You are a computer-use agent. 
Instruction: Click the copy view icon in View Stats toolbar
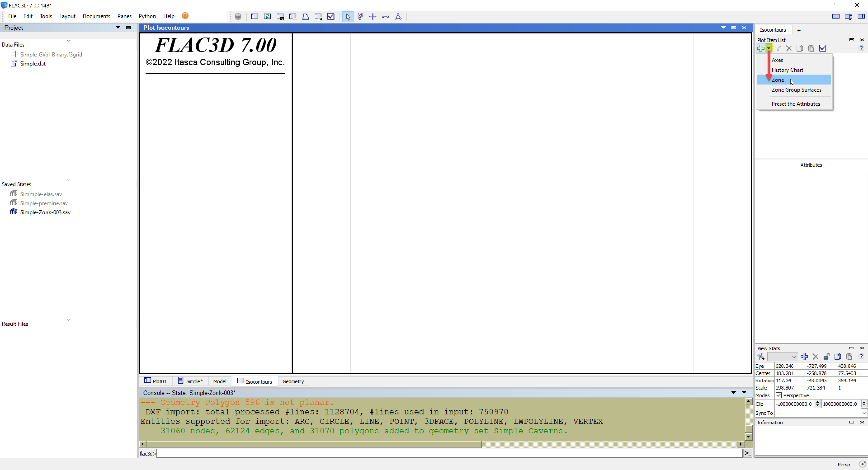pyautogui.click(x=838, y=357)
